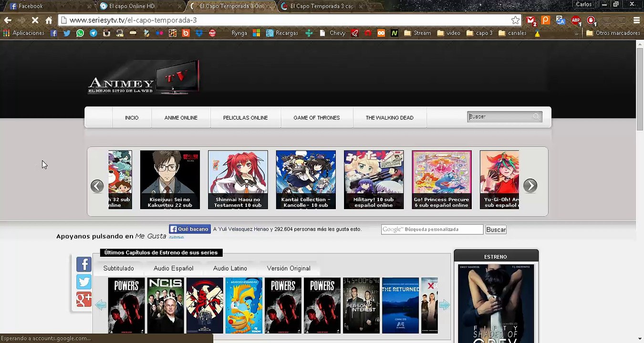Open PELICULAS ONLINE in the site menu
This screenshot has width=644, height=343.
point(245,118)
